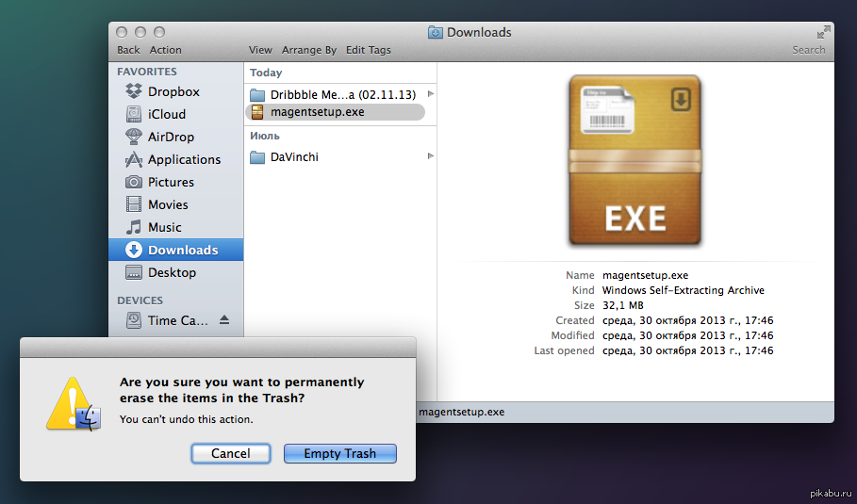The width and height of the screenshot is (857, 504).
Task: Select the Pictures camera icon
Action: [x=133, y=182]
